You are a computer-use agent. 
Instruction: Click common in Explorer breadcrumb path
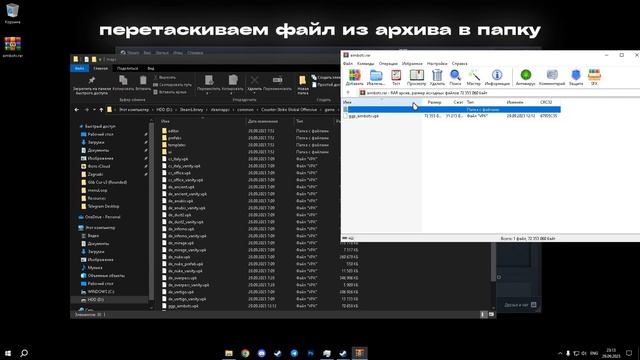245,110
